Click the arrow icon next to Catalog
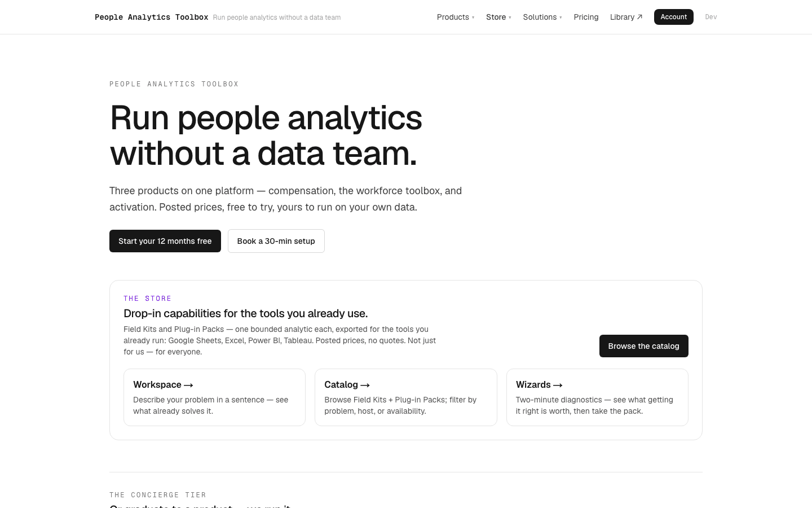 click(x=365, y=385)
